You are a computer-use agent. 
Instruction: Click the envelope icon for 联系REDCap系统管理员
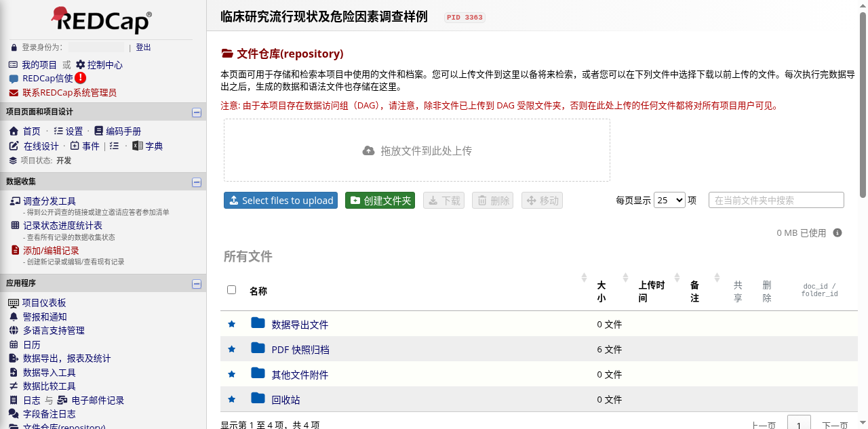point(14,93)
